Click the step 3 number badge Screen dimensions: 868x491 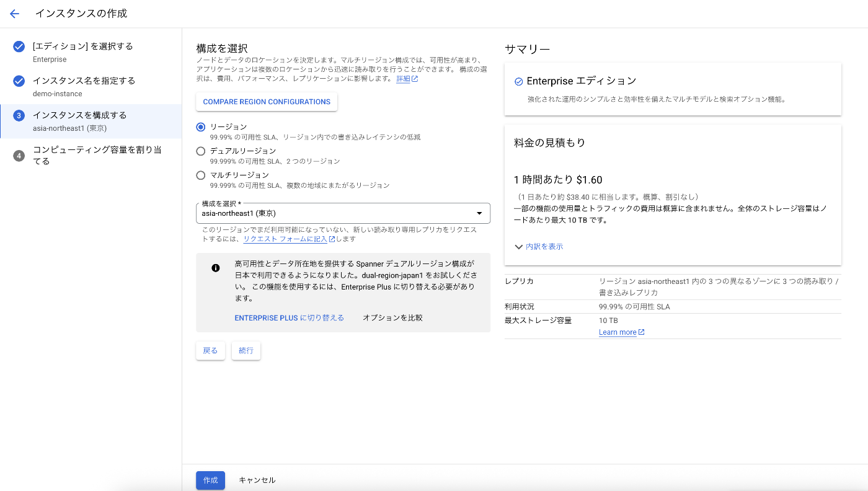[19, 115]
